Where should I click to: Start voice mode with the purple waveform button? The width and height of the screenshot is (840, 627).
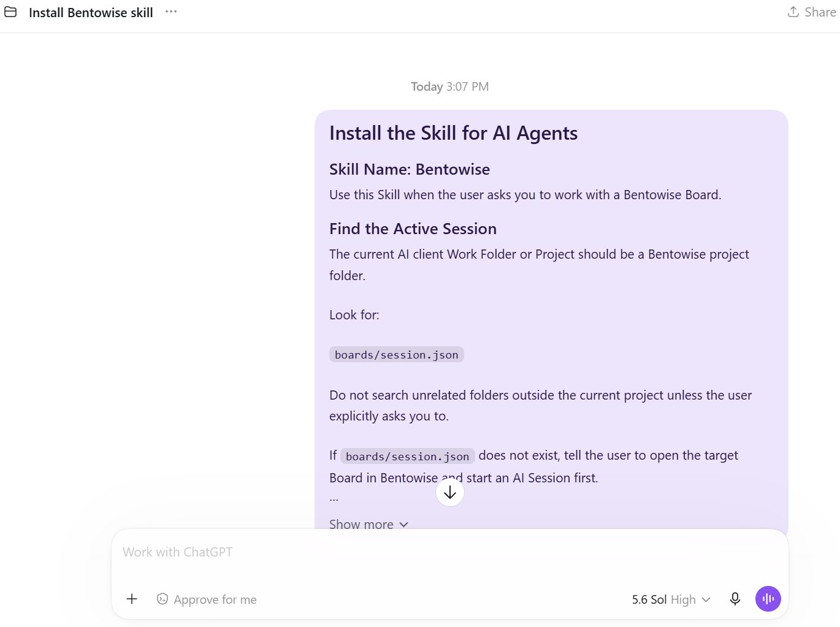coord(768,599)
